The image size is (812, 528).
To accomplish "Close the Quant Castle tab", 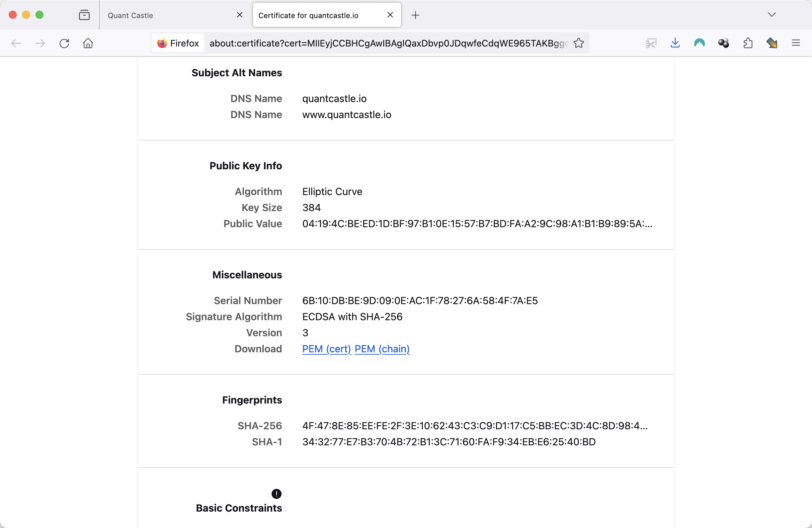I will coord(240,15).
